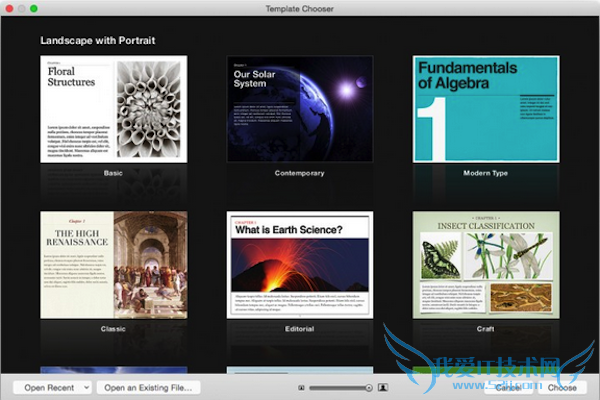Click Open an Existing File button

[x=148, y=387]
